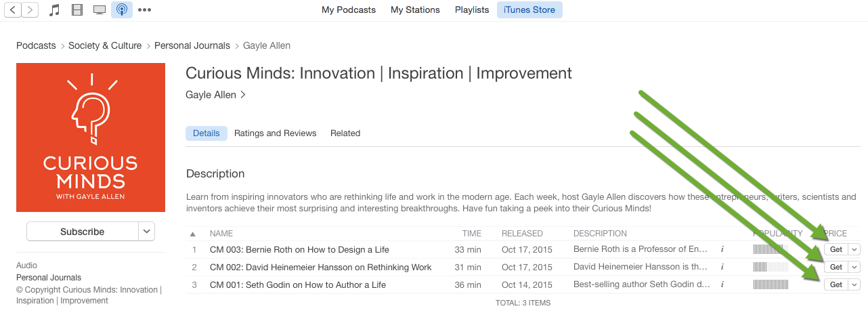
Task: Open the Subscribe button dropdown arrow
Action: coord(147,232)
